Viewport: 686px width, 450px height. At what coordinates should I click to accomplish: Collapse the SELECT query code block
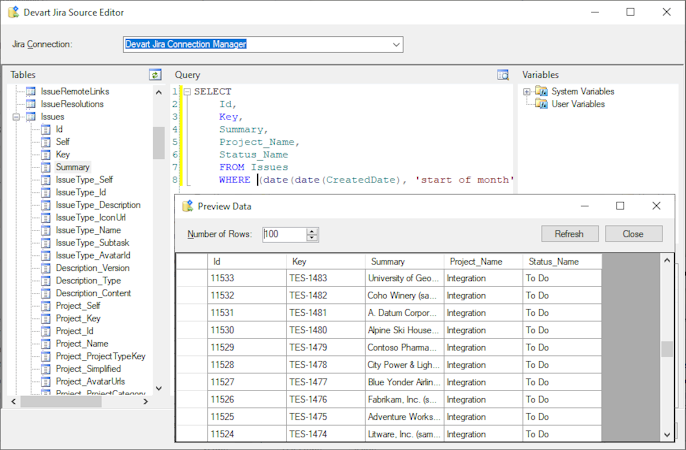[186, 92]
